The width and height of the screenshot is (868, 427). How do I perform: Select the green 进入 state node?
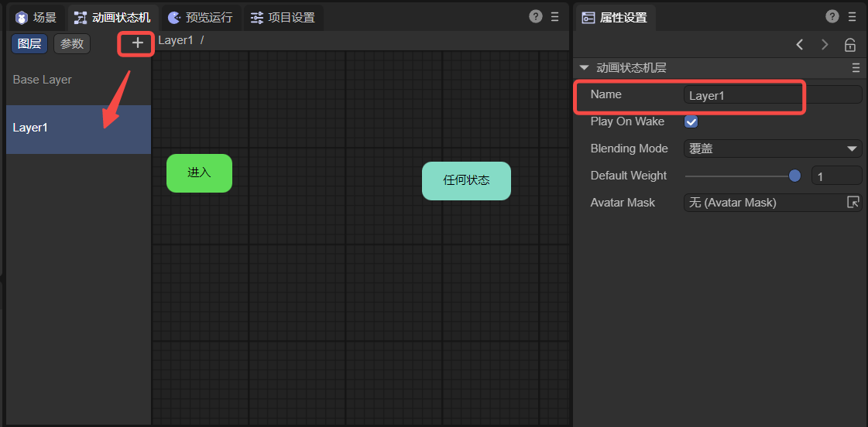tap(199, 173)
